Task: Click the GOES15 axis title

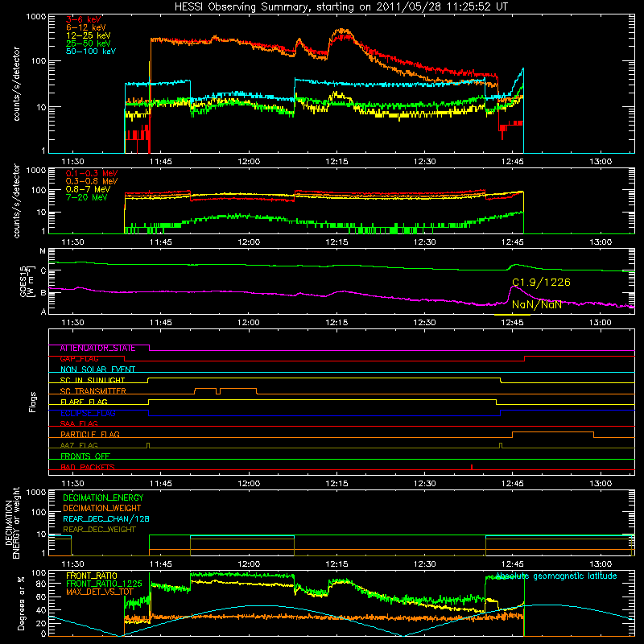Action: (27, 281)
